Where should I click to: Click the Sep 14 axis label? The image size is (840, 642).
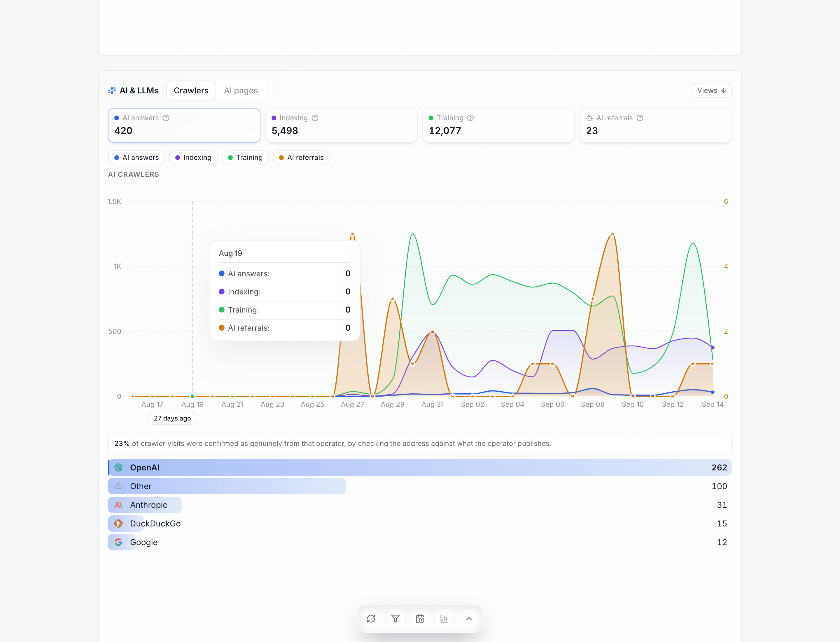point(713,404)
